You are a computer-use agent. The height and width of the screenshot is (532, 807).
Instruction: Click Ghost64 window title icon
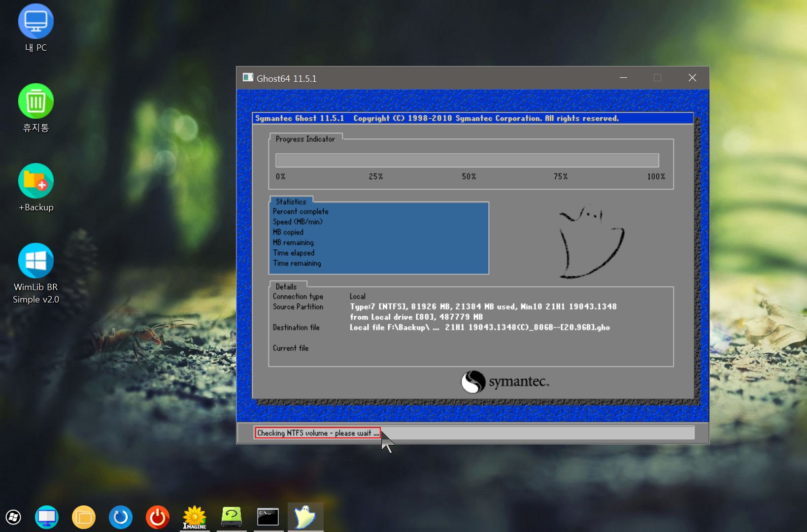(248, 77)
